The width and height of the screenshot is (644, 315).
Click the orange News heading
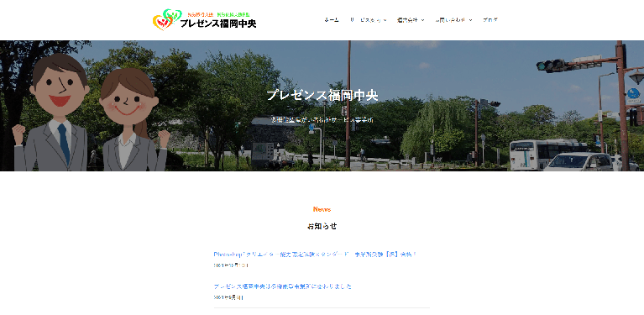322,209
